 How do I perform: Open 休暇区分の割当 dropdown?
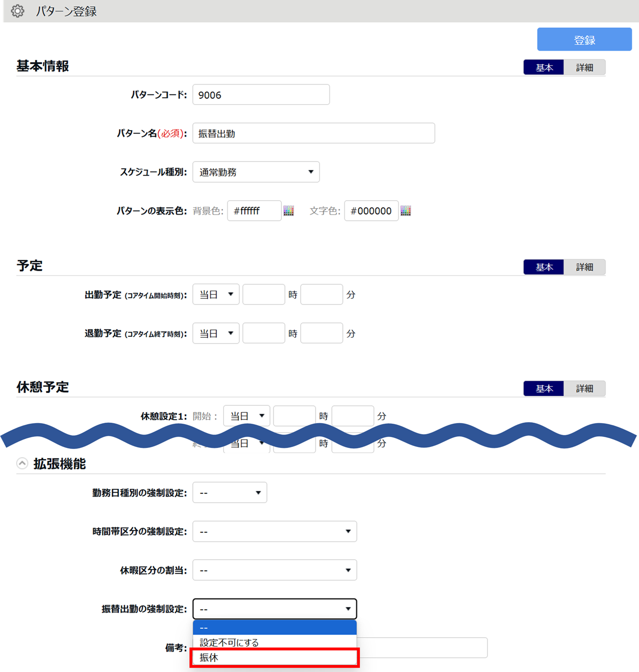pyautogui.click(x=275, y=570)
